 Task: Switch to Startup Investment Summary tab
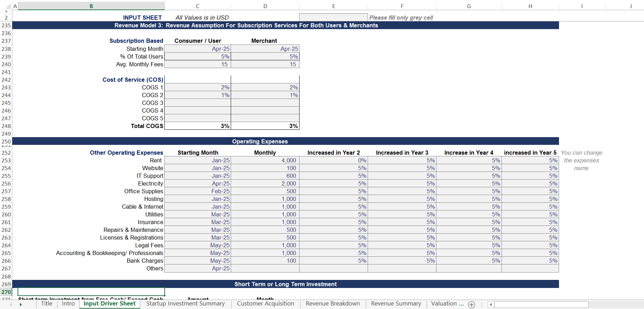[185, 304]
